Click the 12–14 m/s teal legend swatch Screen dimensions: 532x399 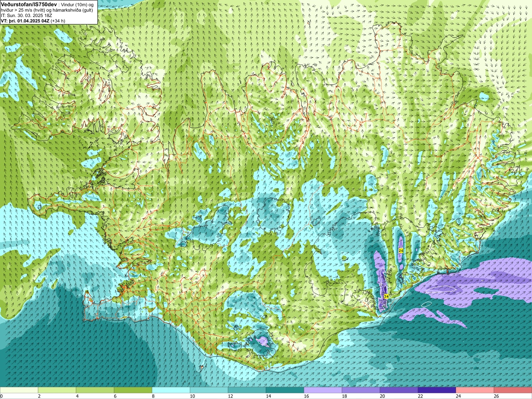247,390
